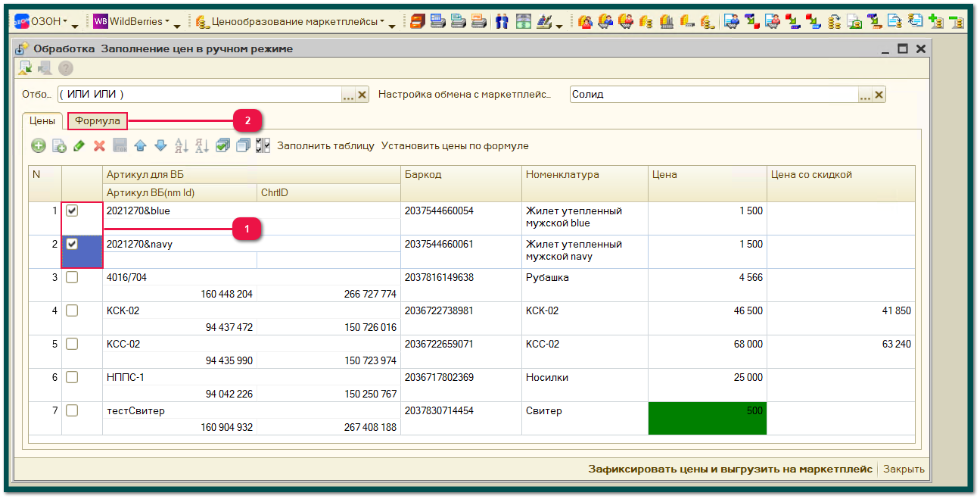Viewport: 980px width, 499px height.
Task: Move the selected row down
Action: click(x=160, y=145)
